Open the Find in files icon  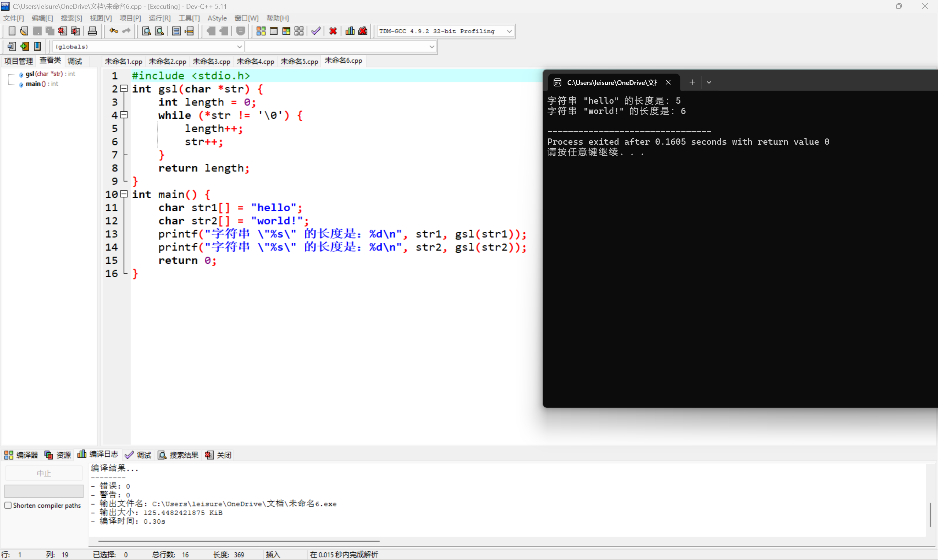tap(159, 31)
